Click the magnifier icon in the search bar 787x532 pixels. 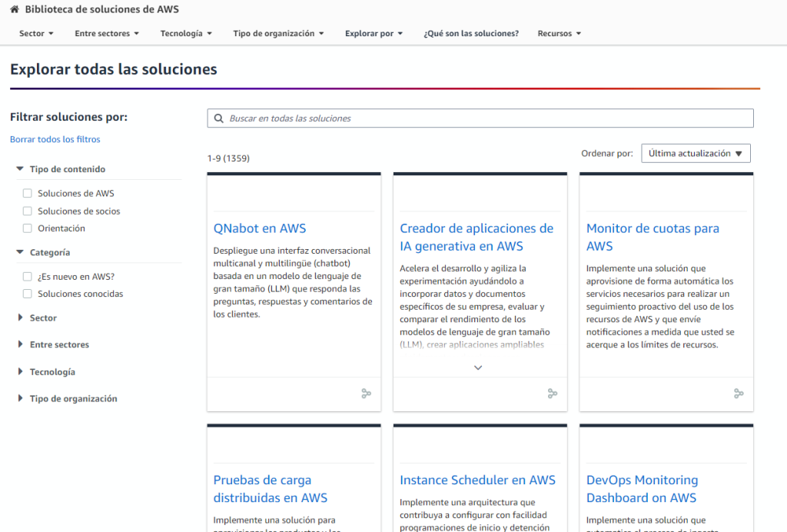[218, 118]
